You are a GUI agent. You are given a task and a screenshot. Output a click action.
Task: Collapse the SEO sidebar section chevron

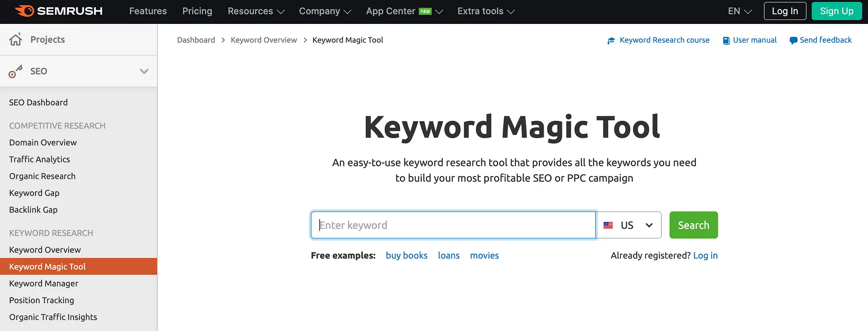click(x=144, y=71)
